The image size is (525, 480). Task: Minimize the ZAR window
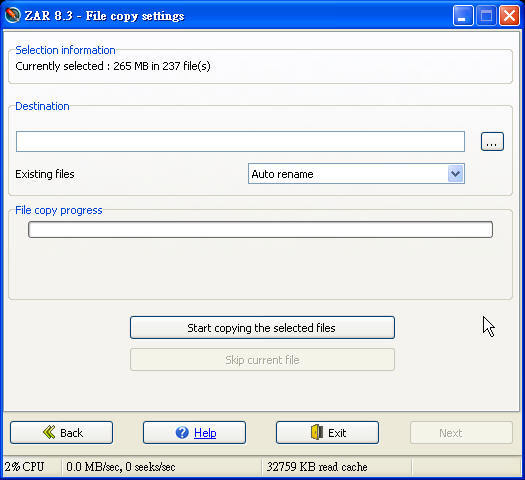(463, 15)
